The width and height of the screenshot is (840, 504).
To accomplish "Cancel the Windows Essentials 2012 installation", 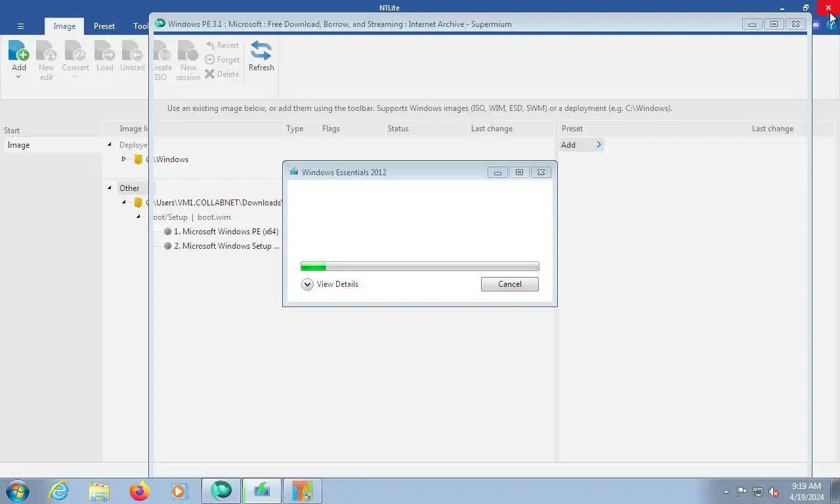I will tap(510, 284).
